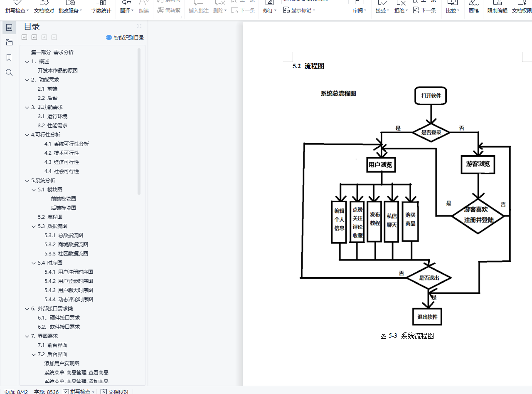Click the 智能识别目录 smart outline button
Viewport: 532px width, 394px height.
(x=125, y=37)
